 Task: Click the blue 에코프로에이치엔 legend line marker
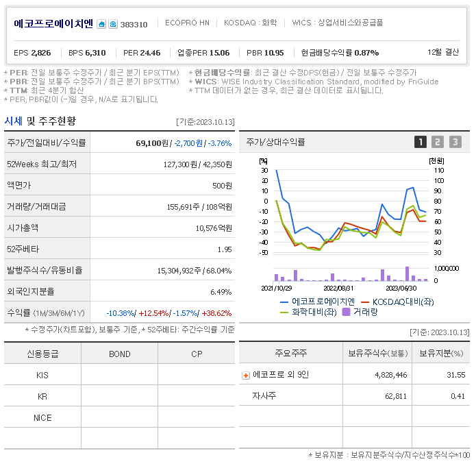coord(284,302)
